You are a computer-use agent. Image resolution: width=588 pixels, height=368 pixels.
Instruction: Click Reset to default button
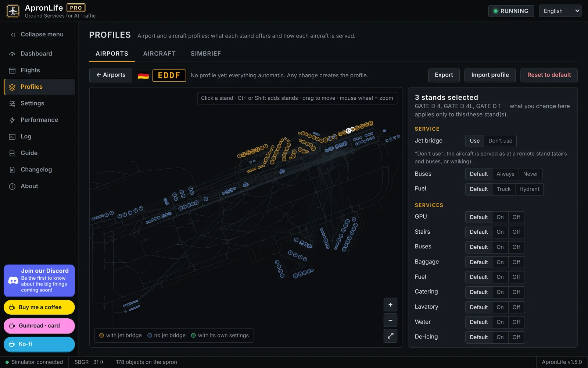click(x=549, y=75)
